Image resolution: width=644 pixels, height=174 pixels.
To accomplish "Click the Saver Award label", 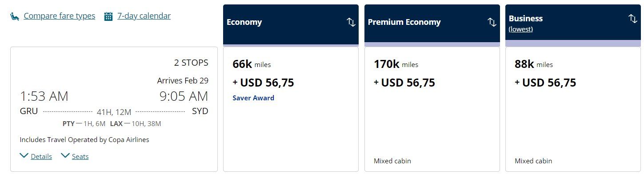I will tap(253, 98).
